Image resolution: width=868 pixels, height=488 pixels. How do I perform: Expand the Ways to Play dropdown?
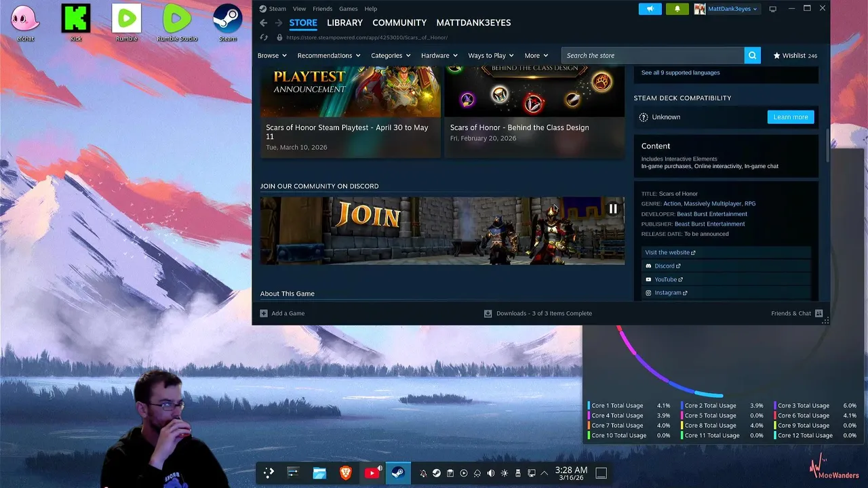491,56
